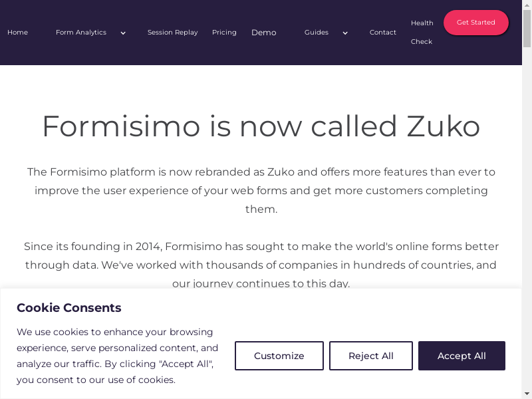Click the cookie usage description text
The height and width of the screenshot is (399, 532).
118,356
